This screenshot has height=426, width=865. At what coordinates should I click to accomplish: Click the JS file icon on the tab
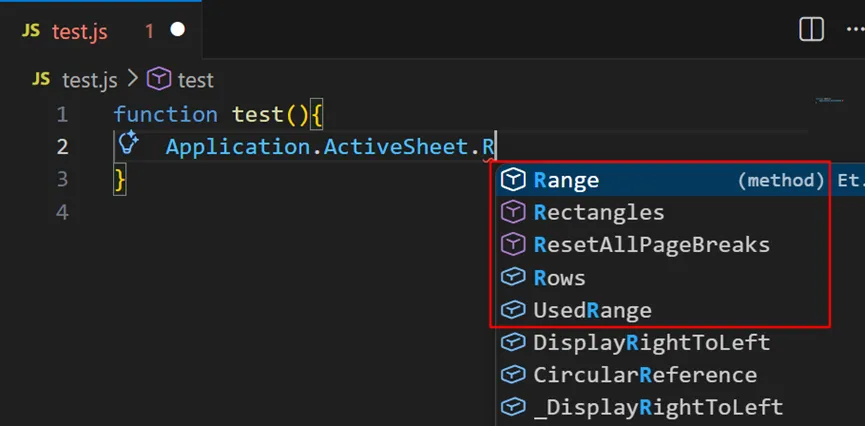point(31,30)
